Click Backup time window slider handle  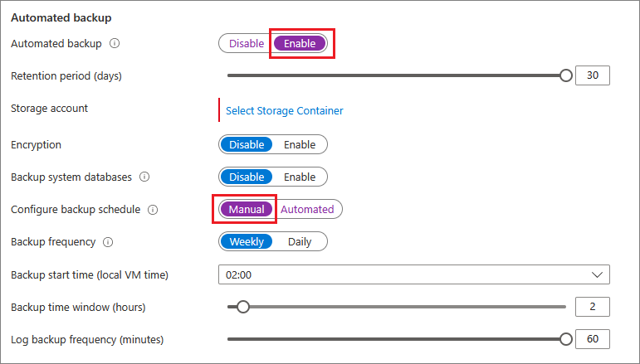click(243, 307)
